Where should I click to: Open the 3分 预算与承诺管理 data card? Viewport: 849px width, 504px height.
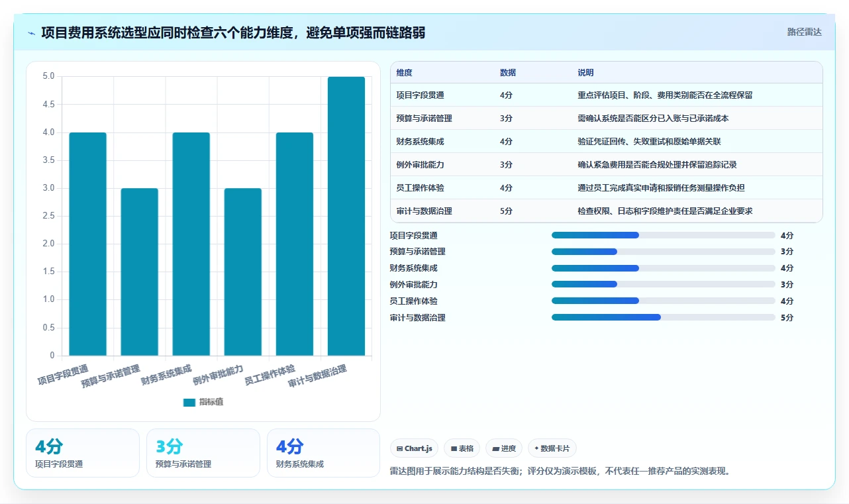tap(203, 453)
